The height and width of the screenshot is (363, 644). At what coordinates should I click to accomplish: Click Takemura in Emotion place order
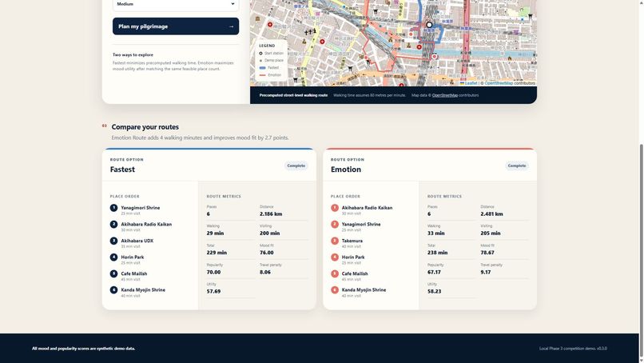(352, 241)
